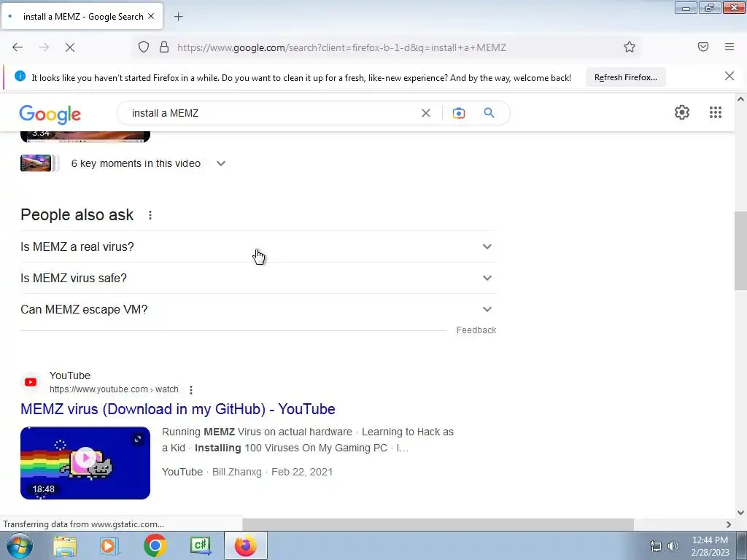Submit search with magnifier icon
747x560 pixels.
point(489,113)
